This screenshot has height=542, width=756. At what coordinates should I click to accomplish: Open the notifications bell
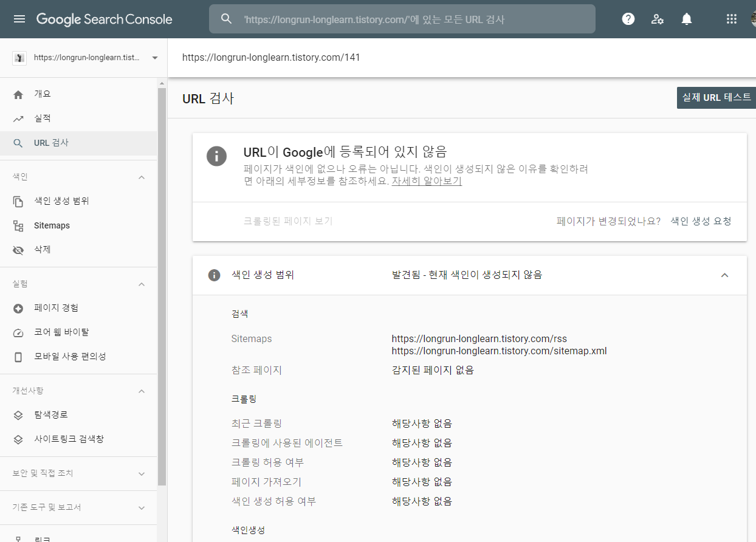point(687,19)
